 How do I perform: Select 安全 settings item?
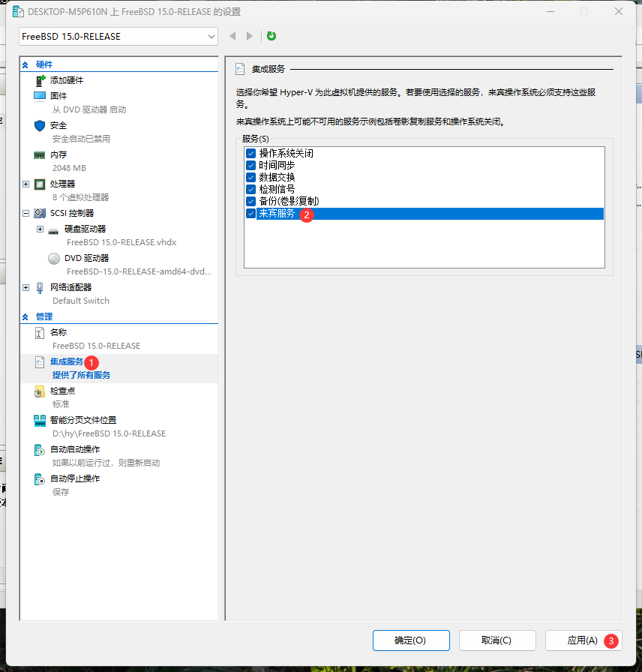[x=58, y=125]
